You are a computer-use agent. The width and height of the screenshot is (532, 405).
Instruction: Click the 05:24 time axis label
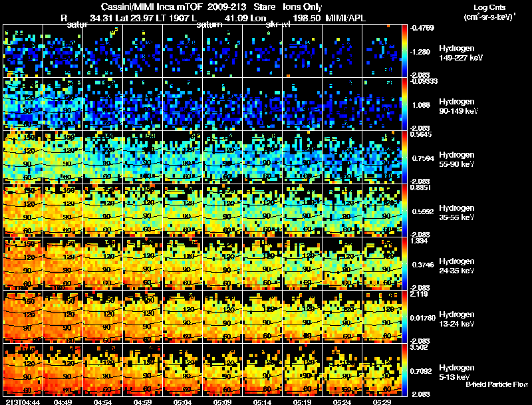click(x=342, y=402)
